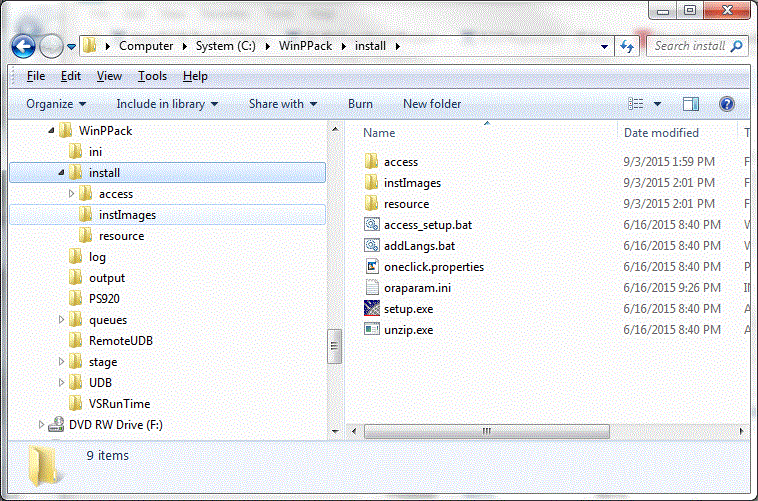Click the DVD RW Drive (F:) drive icon

56,424
